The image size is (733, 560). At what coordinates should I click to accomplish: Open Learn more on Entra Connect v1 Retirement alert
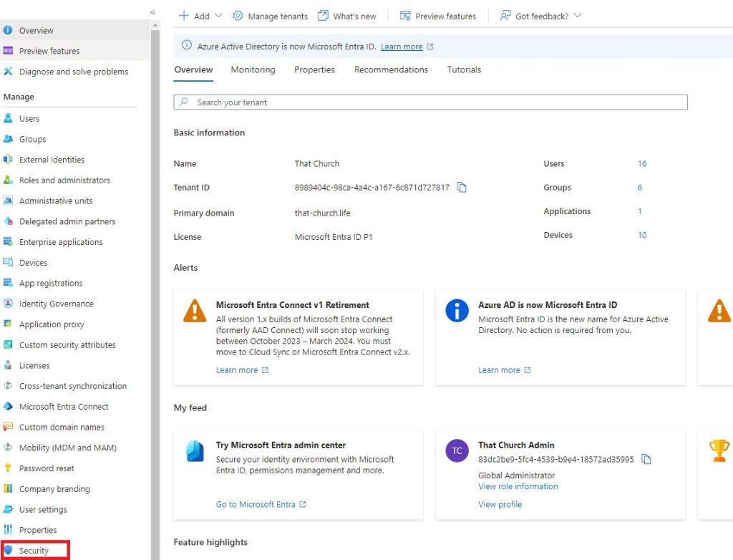pyautogui.click(x=237, y=370)
